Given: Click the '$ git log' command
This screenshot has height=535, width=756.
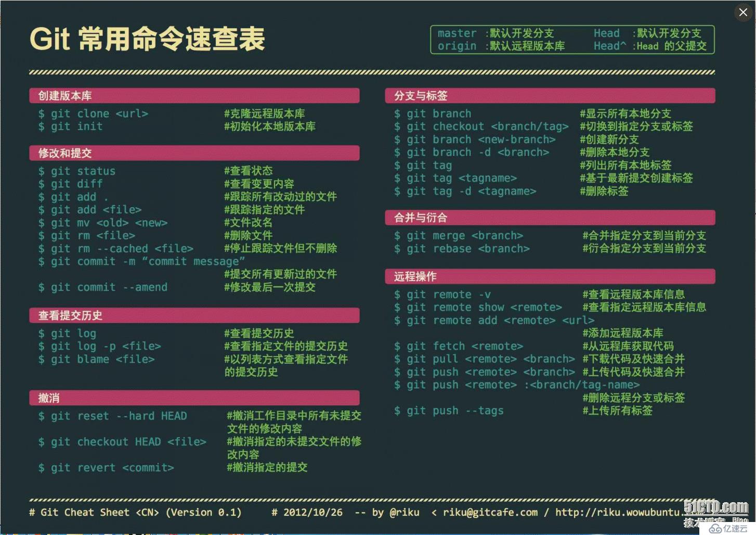Looking at the screenshot, I should tap(67, 333).
